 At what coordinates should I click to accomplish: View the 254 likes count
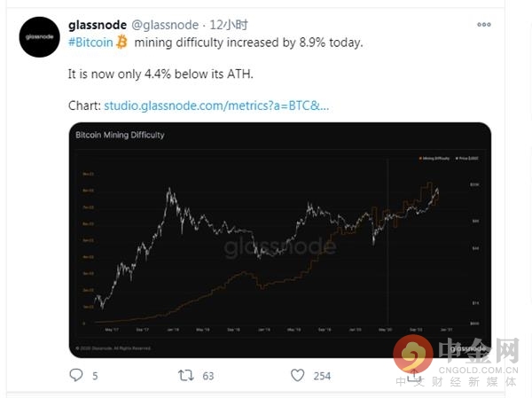[322, 376]
